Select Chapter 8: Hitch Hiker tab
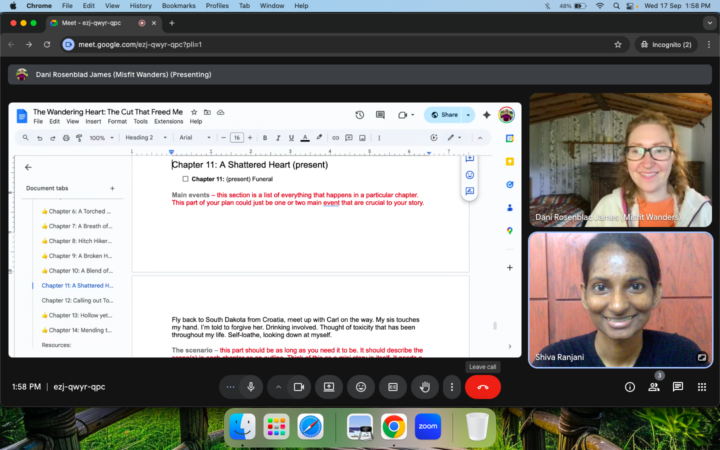720x450 pixels. tap(77, 241)
